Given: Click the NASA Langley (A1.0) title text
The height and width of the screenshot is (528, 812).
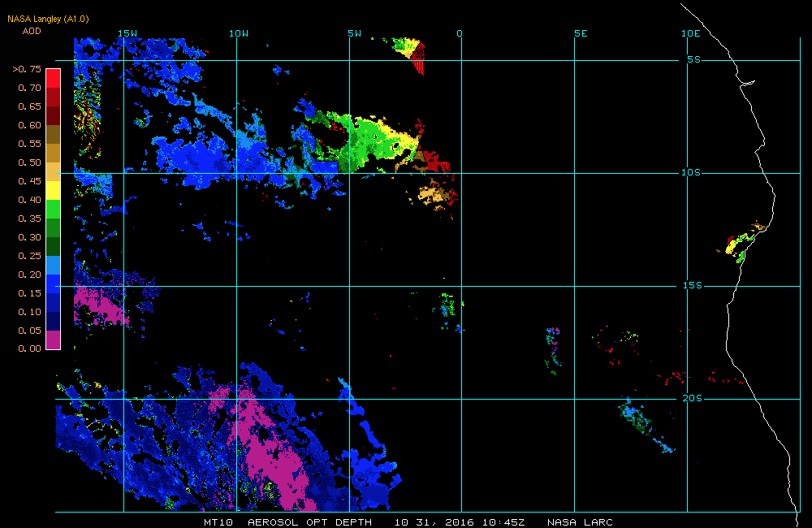Looking at the screenshot, I should pos(48,19).
